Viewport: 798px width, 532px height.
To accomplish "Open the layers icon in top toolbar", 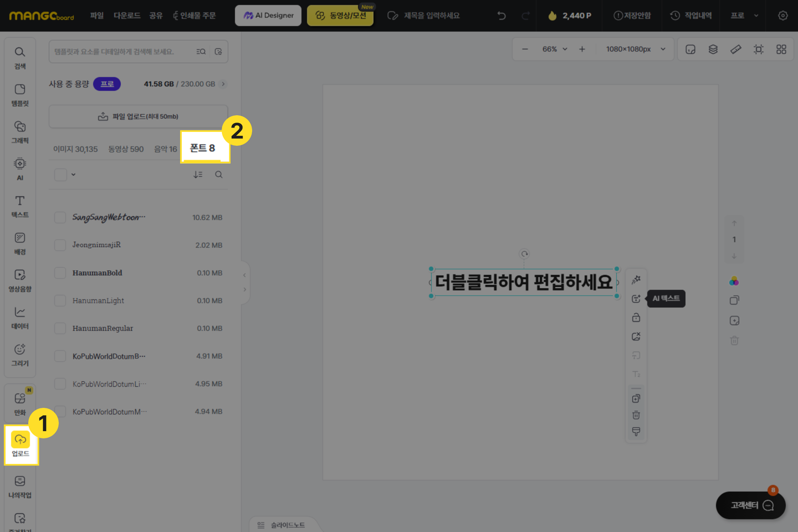I will (x=713, y=49).
